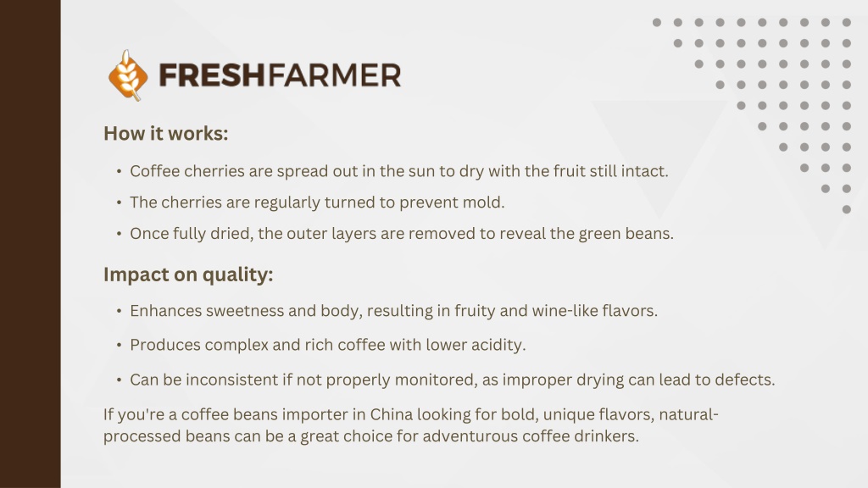The image size is (868, 488).
Task: Click the dark brown vertical sidebar strip
Action: 30,244
